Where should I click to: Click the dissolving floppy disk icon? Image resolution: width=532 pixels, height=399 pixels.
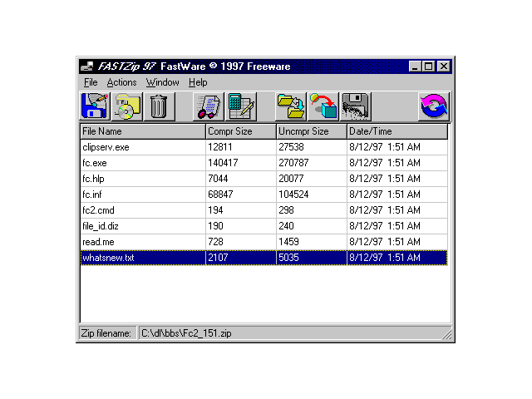[355, 106]
